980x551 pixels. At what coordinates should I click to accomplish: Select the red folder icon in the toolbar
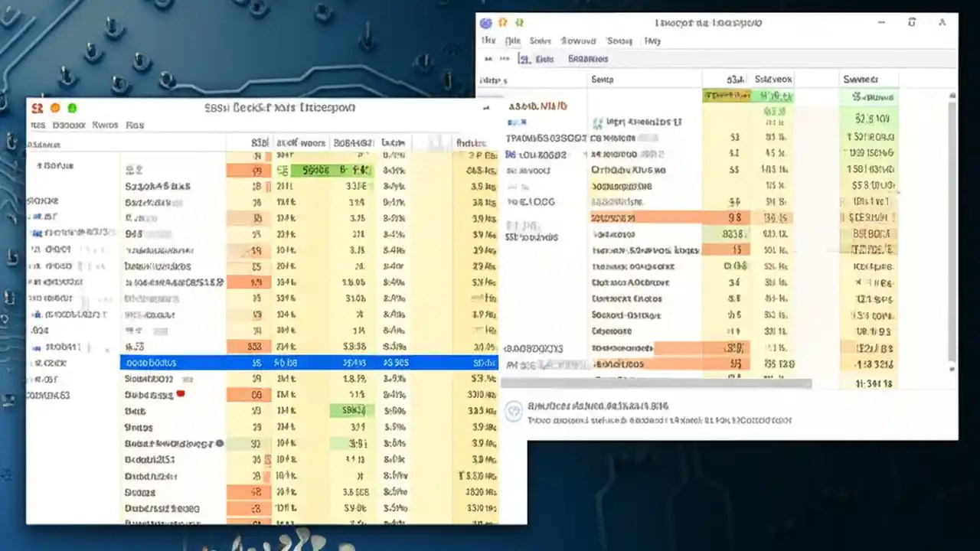coord(37,108)
